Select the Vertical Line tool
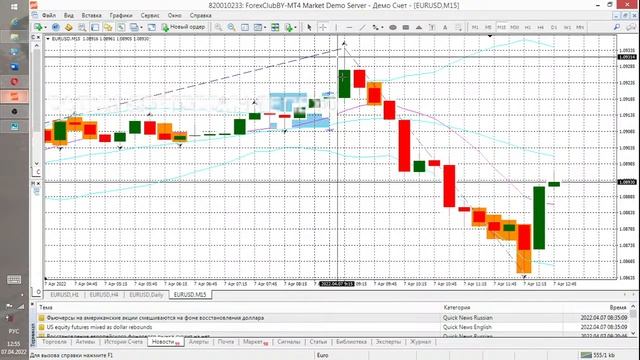 pyautogui.click(x=336, y=27)
